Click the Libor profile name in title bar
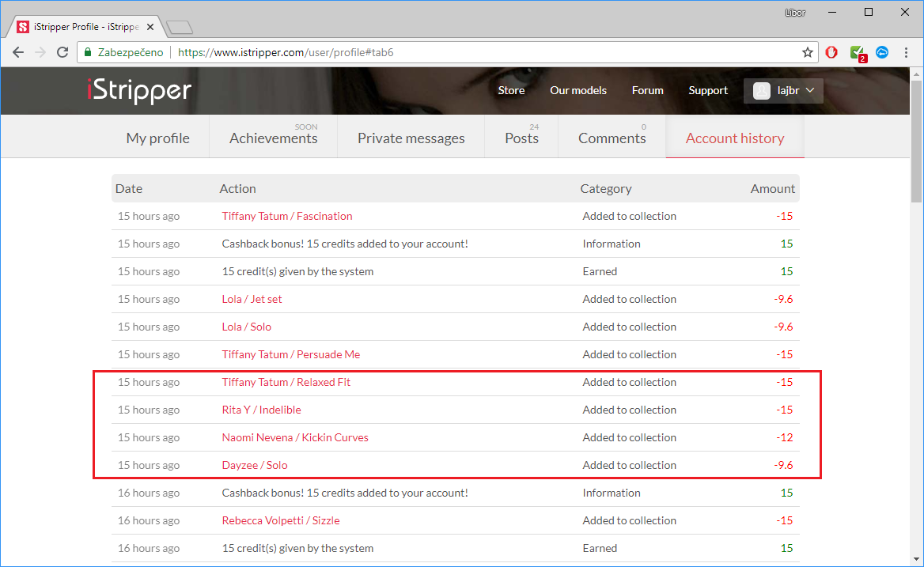This screenshot has width=924, height=567. (795, 13)
